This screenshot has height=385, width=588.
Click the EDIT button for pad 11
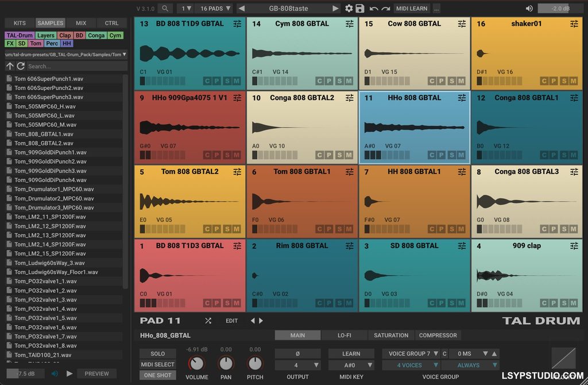tap(232, 321)
